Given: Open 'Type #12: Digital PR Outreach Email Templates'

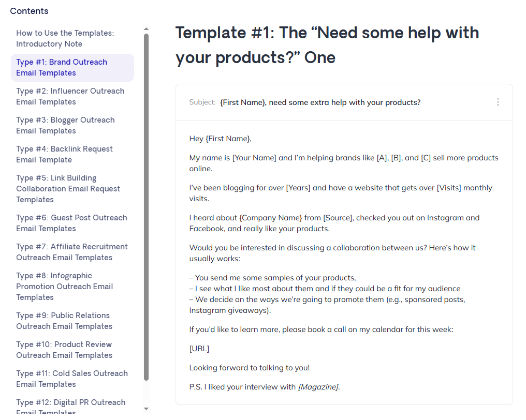Looking at the screenshot, I should [x=70, y=405].
